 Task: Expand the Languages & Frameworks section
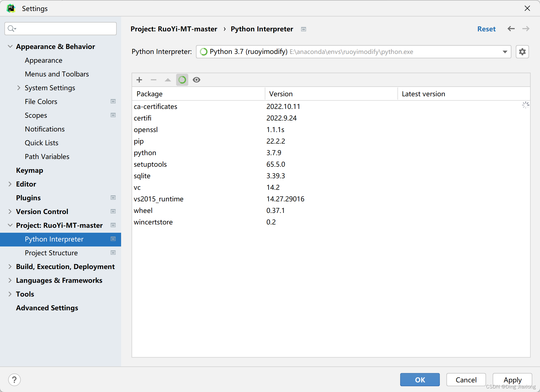click(x=10, y=280)
